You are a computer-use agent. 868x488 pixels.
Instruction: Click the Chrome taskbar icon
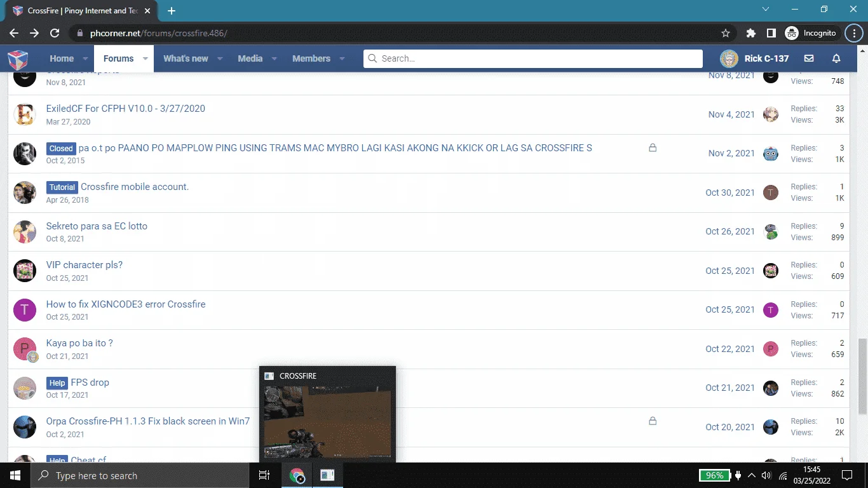click(297, 475)
